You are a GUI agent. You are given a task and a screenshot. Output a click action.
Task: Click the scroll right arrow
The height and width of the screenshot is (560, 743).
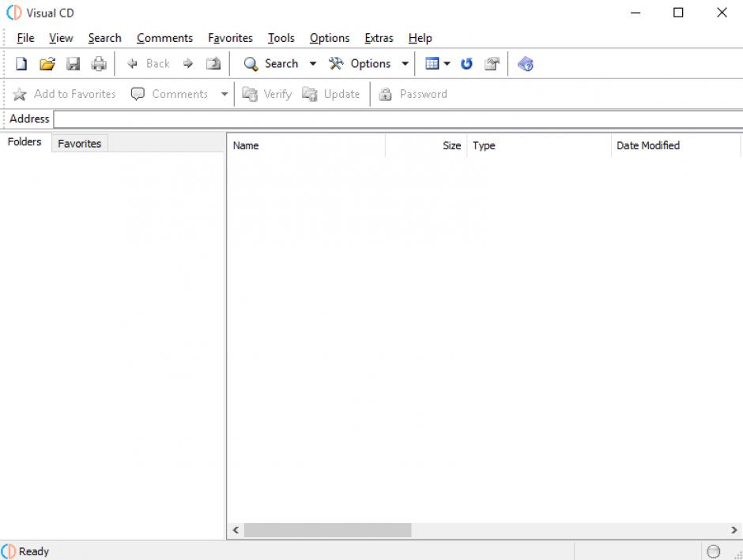coord(734,530)
